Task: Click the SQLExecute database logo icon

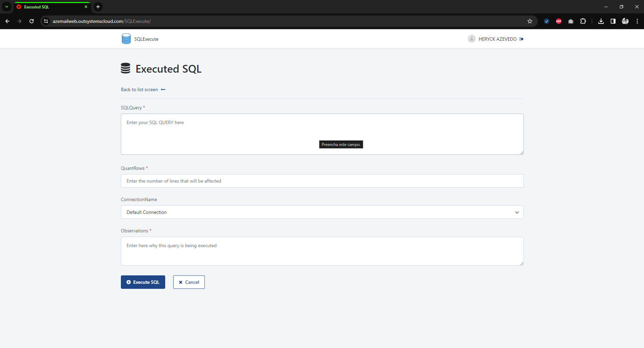Action: pos(126,39)
